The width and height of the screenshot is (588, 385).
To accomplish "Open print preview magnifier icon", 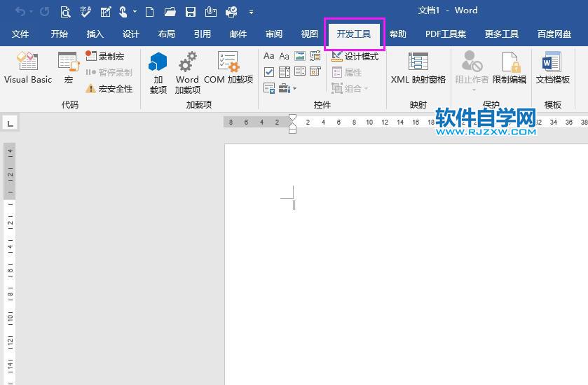I will click(x=65, y=12).
